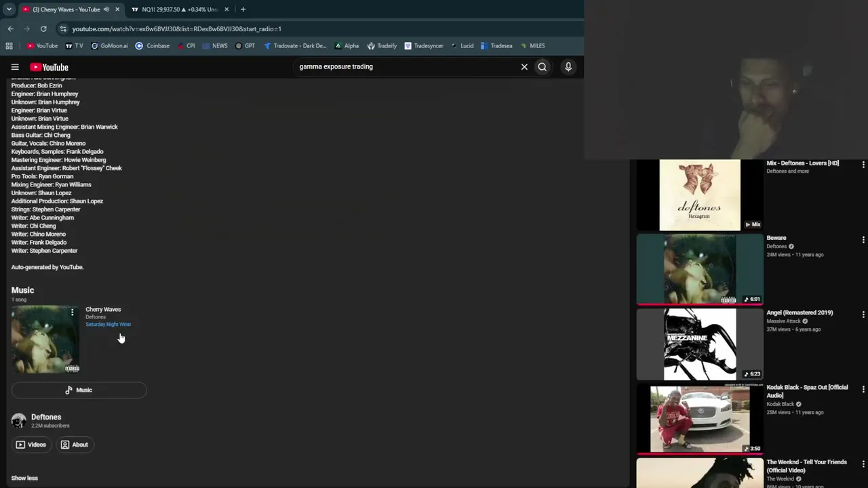Go to the YouTube home logo
The height and width of the screenshot is (488, 868).
click(49, 67)
